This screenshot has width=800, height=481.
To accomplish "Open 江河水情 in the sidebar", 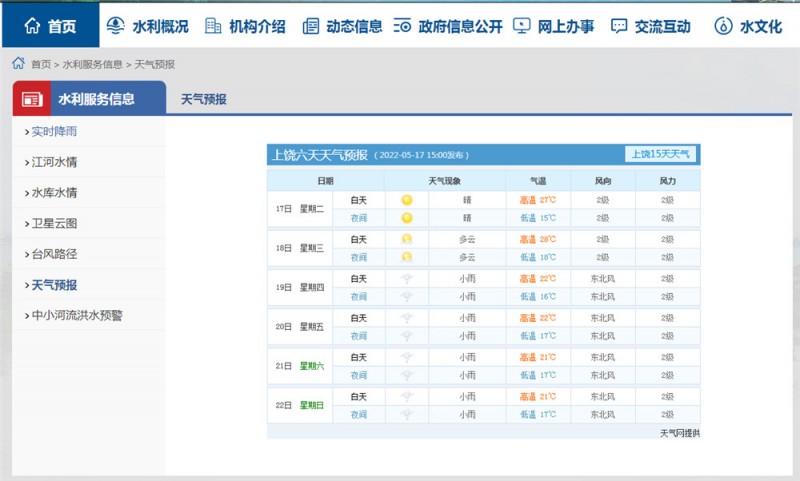I will (54, 162).
